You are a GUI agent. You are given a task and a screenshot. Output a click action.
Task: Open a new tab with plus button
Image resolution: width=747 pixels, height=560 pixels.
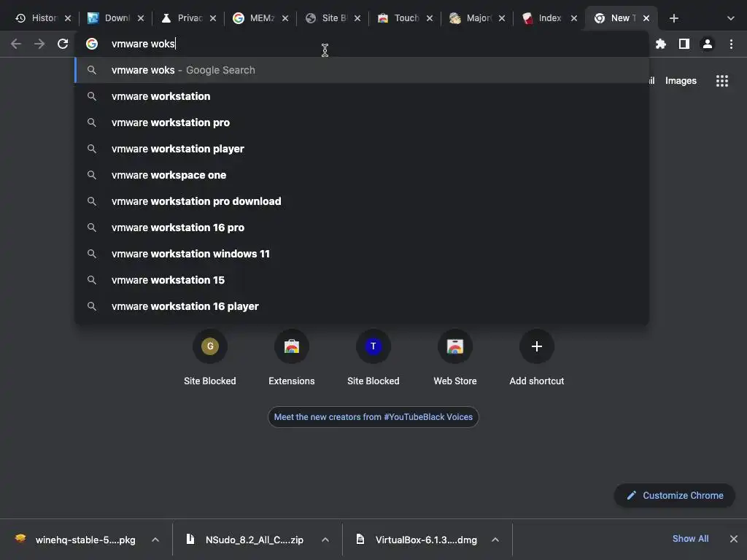coord(673,18)
